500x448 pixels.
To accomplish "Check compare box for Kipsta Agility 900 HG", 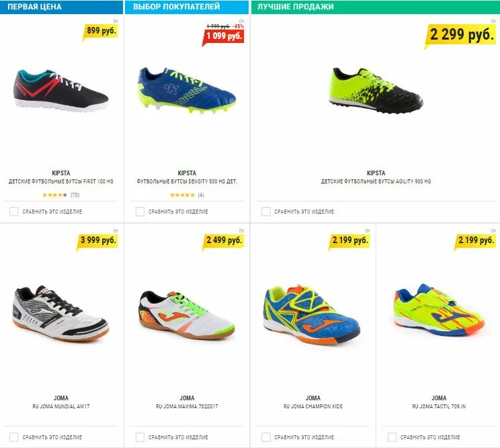I will [x=266, y=212].
